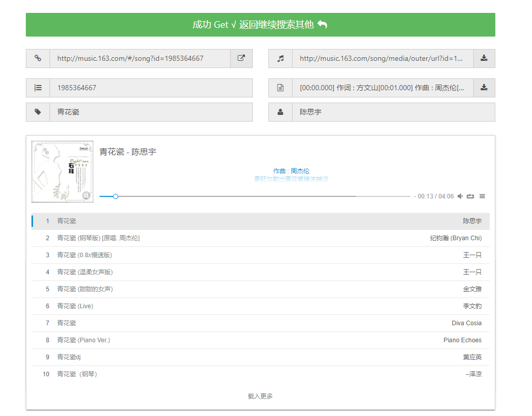Viewport: 532px width, 416px height.
Task: Click the lyrics document icon
Action: [280, 88]
